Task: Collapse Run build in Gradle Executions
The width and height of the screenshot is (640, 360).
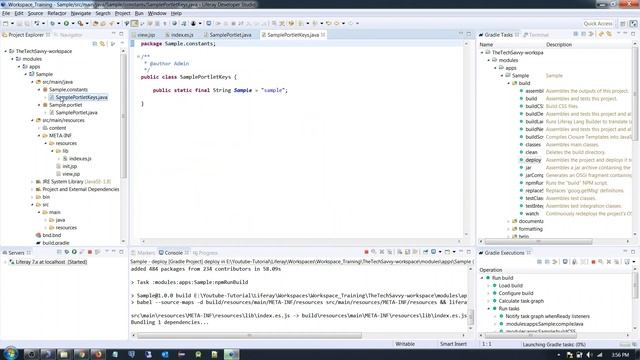Action: (482, 278)
